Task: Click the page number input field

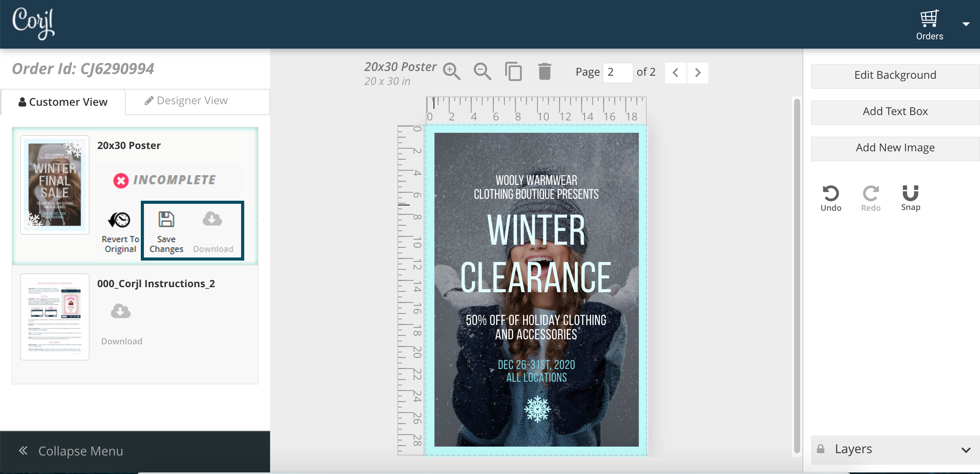Action: point(617,72)
